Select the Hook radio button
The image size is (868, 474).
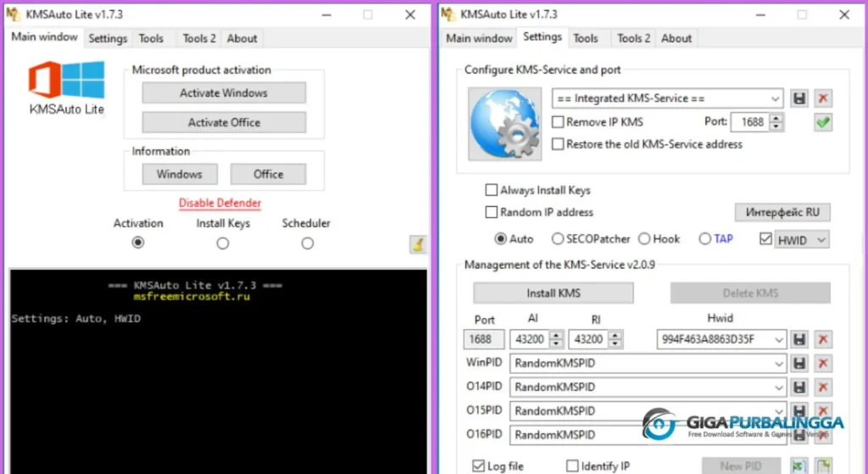pos(644,238)
